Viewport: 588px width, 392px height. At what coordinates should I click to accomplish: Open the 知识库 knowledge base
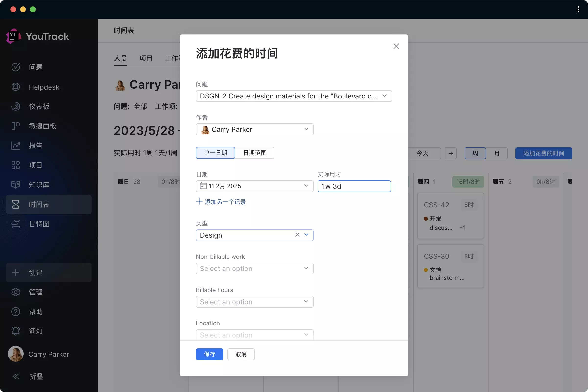pyautogui.click(x=39, y=185)
